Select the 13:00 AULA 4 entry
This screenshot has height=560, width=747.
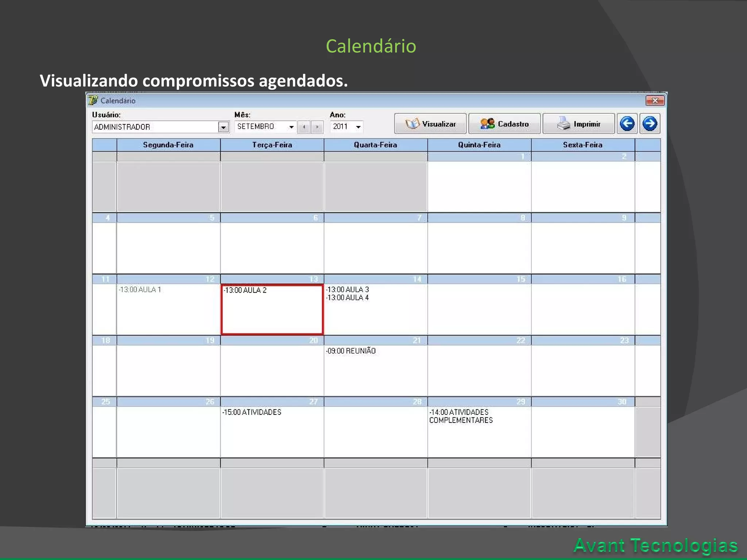click(x=347, y=297)
